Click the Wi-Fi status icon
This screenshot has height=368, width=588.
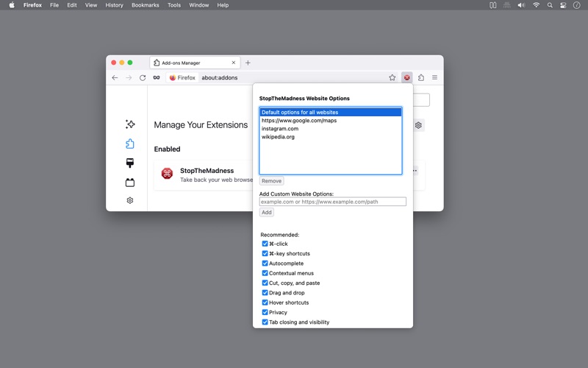537,5
